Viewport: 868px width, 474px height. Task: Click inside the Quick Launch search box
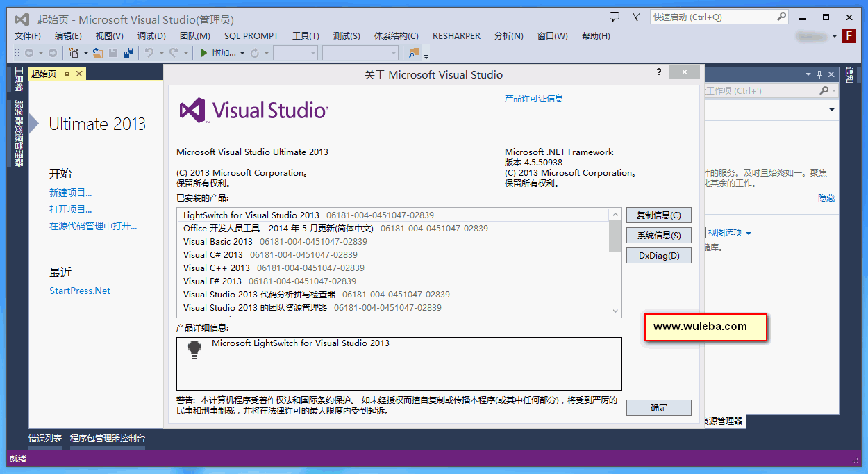712,17
